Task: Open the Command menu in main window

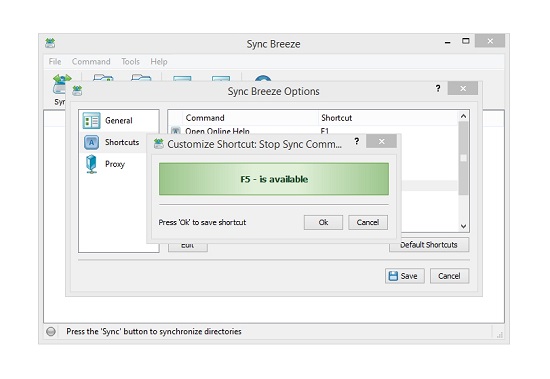Action: 91,62
